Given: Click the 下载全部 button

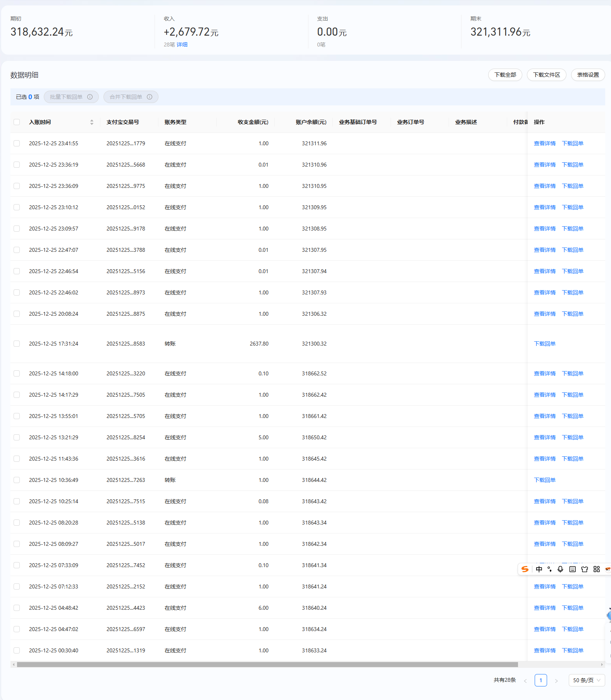Looking at the screenshot, I should pyautogui.click(x=505, y=75).
